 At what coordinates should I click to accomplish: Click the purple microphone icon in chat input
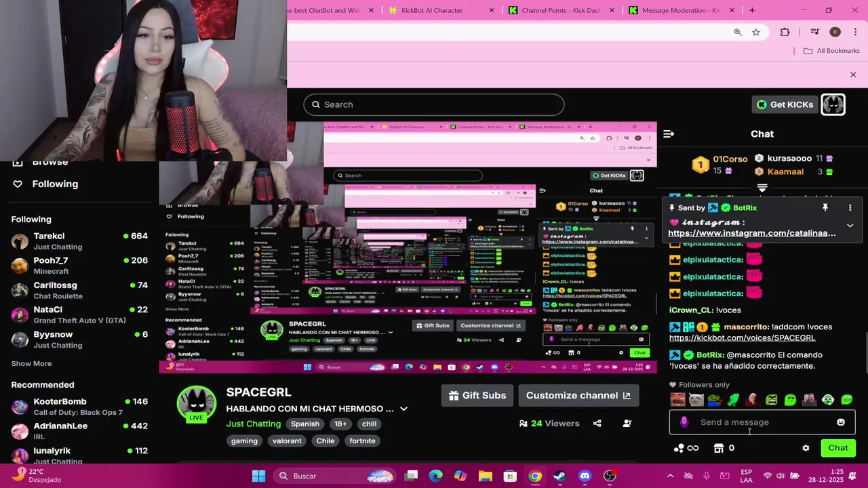click(684, 422)
